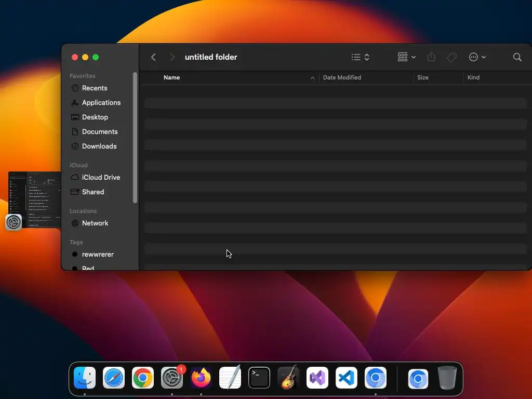532x399 pixels.
Task: Sort by Date Modified column
Action: click(x=342, y=77)
